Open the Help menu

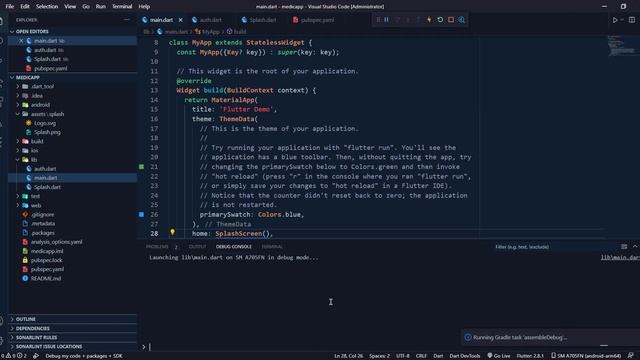click(144, 7)
